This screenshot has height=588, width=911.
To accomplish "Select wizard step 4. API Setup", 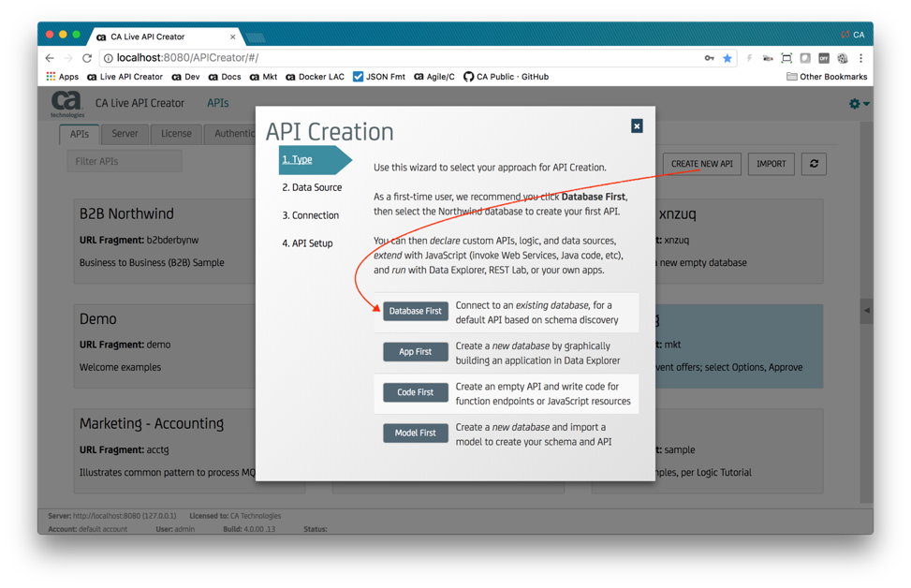I will click(307, 243).
